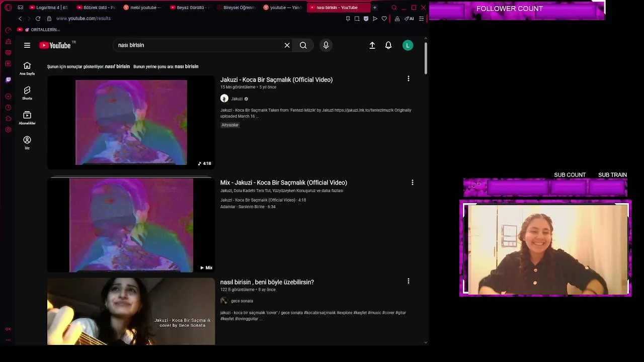This screenshot has height=362, width=644.
Task: Click the magnifier search button
Action: click(303, 45)
